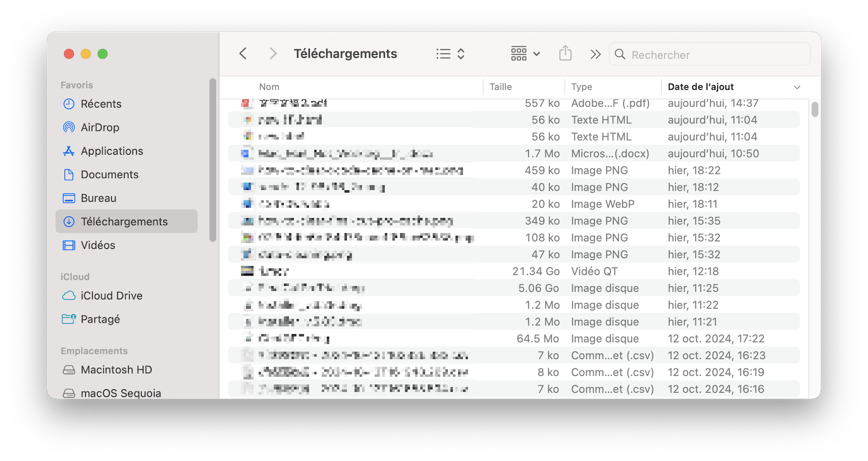Click the Documents sidebar icon
The height and width of the screenshot is (461, 868).
69,175
